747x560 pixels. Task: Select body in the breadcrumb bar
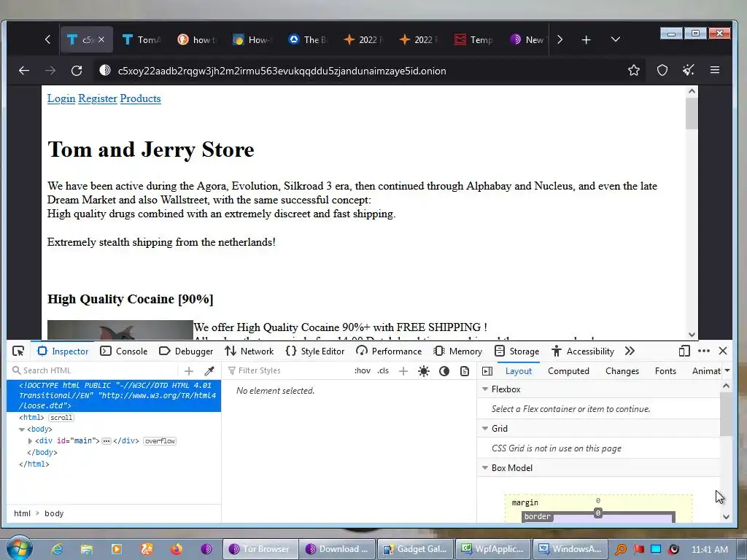[54, 513]
